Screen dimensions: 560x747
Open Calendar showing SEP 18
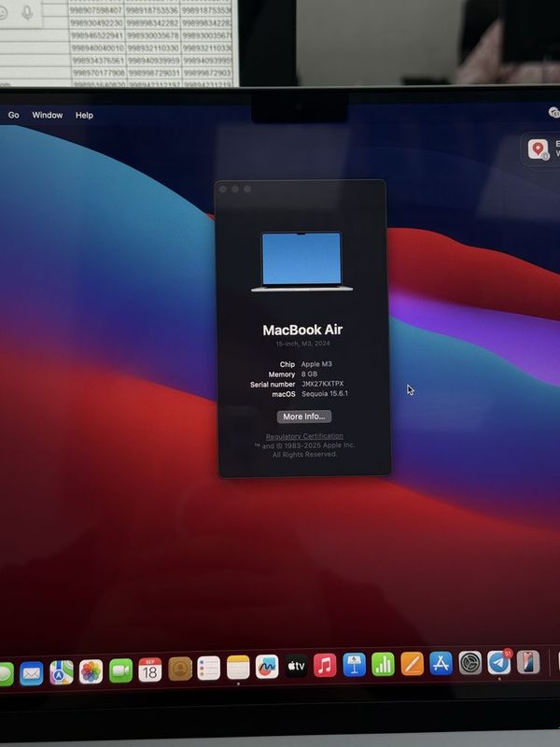click(150, 669)
